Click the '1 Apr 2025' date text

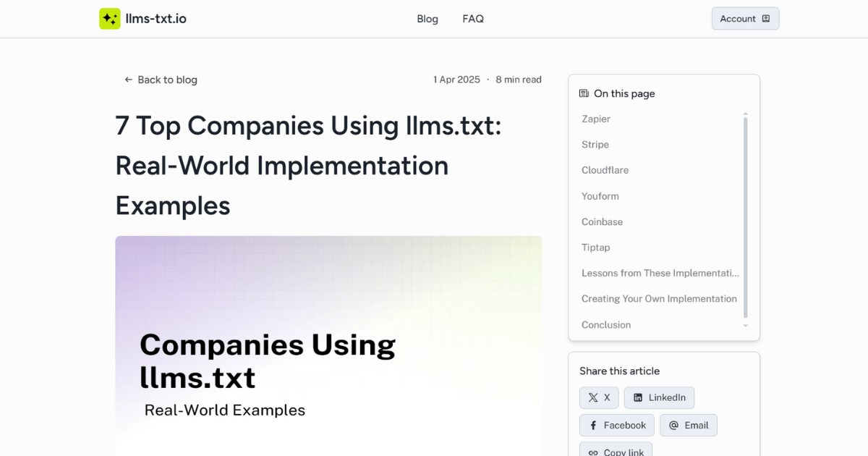pos(456,80)
